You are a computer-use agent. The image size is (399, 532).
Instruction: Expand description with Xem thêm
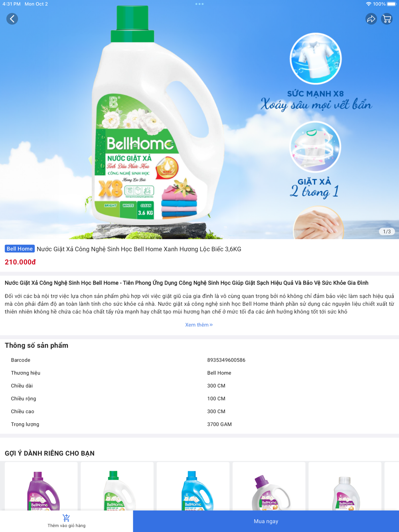[199, 325]
